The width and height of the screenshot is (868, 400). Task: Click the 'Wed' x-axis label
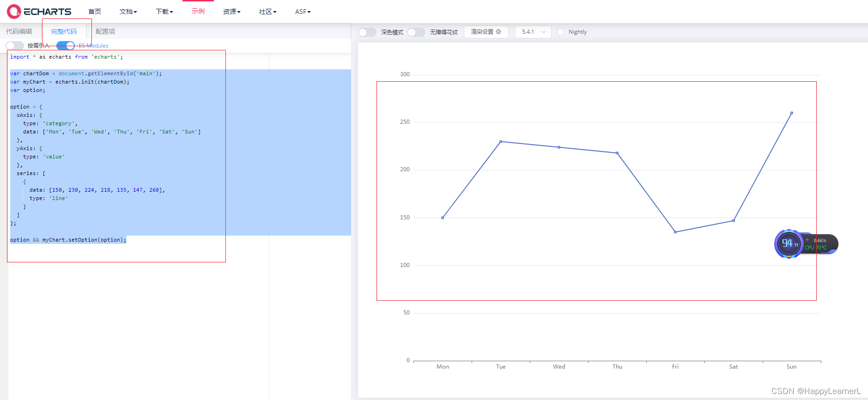tap(559, 367)
